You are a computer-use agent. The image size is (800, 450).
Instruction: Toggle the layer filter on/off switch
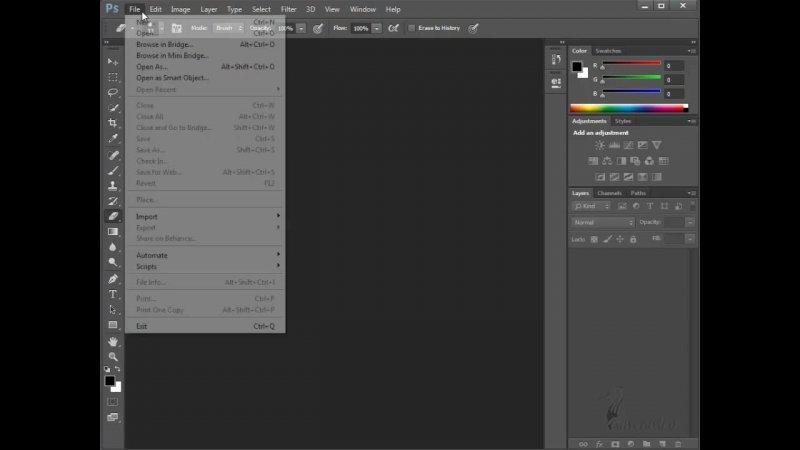[x=690, y=205]
